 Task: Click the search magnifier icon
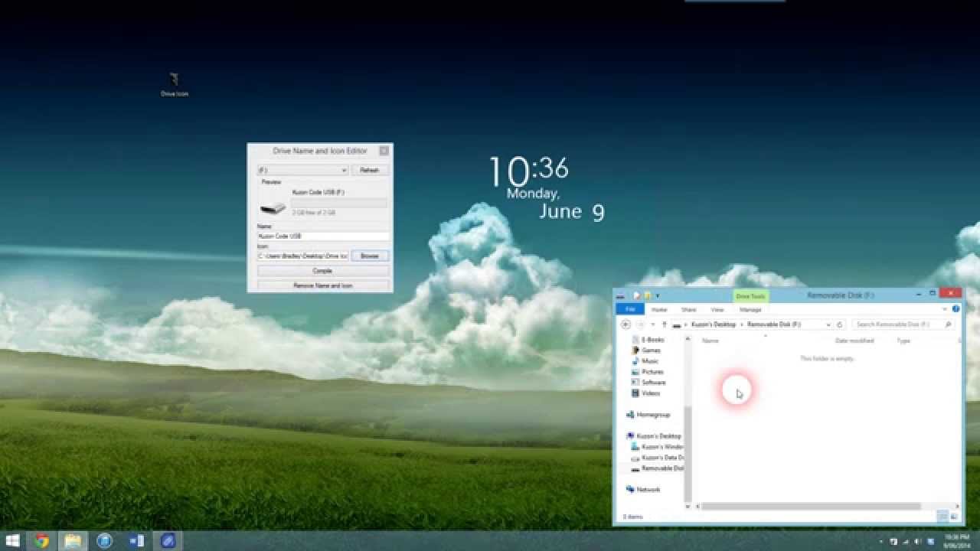pyautogui.click(x=949, y=324)
